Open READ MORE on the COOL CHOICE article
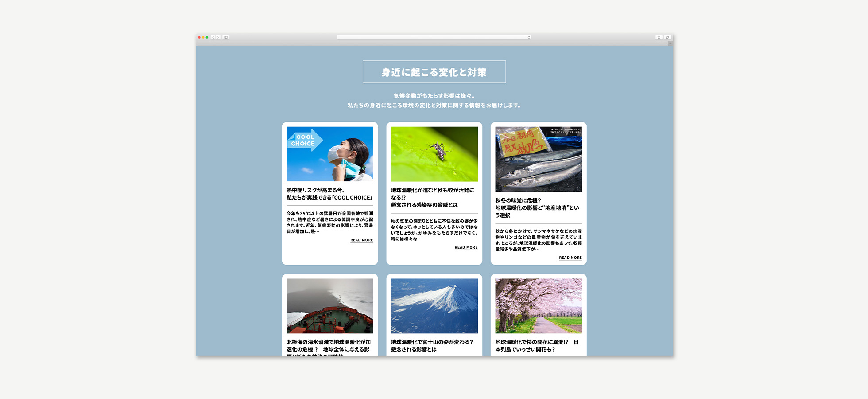Viewport: 868px width, 399px height. (x=362, y=240)
